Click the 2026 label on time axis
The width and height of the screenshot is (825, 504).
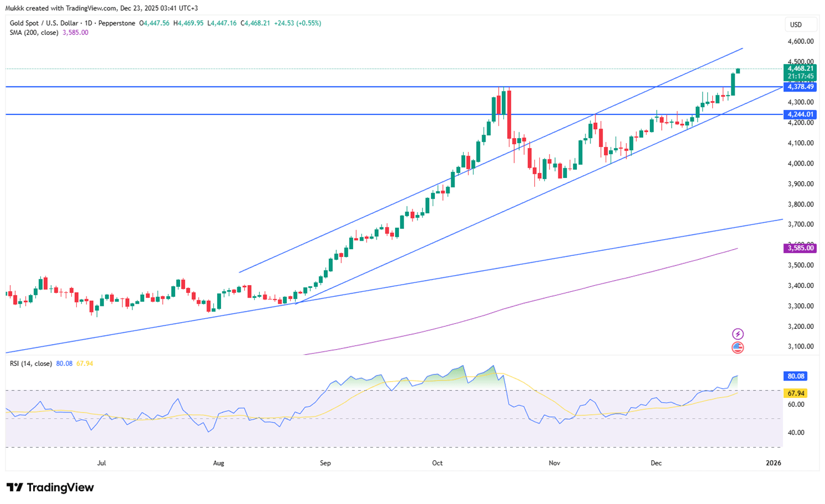773,463
